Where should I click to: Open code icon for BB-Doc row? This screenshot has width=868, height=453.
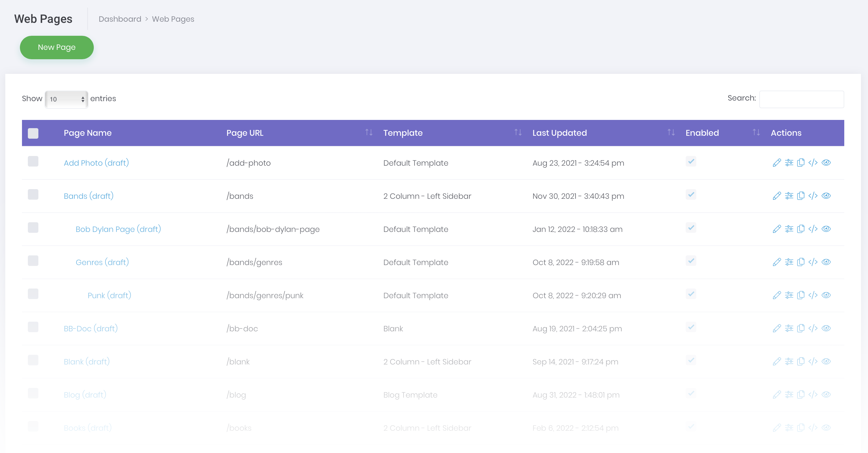(813, 328)
